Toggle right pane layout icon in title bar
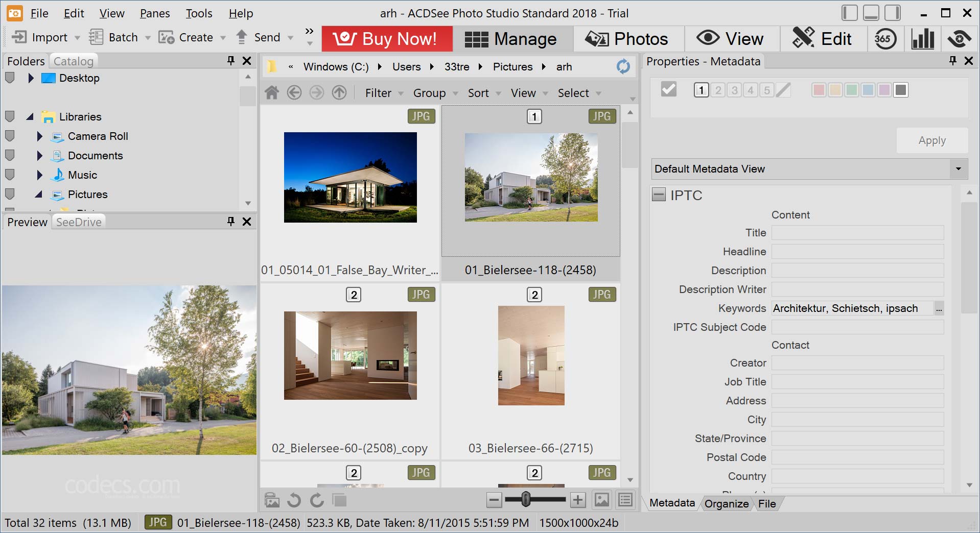980x533 pixels. click(893, 13)
